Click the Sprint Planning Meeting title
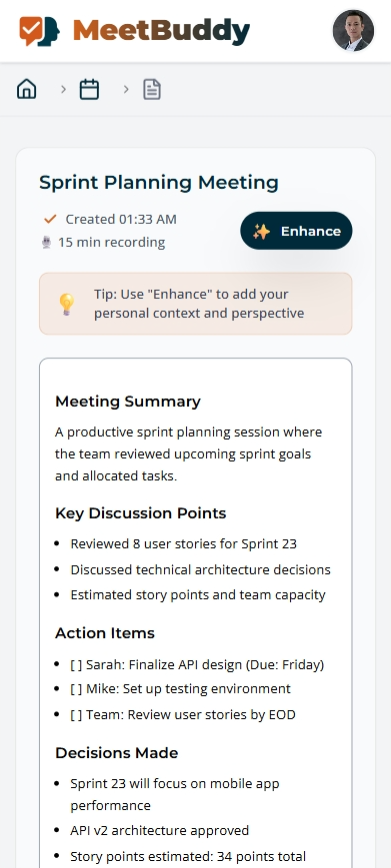Viewport: 391px width, 868px height. 159,182
